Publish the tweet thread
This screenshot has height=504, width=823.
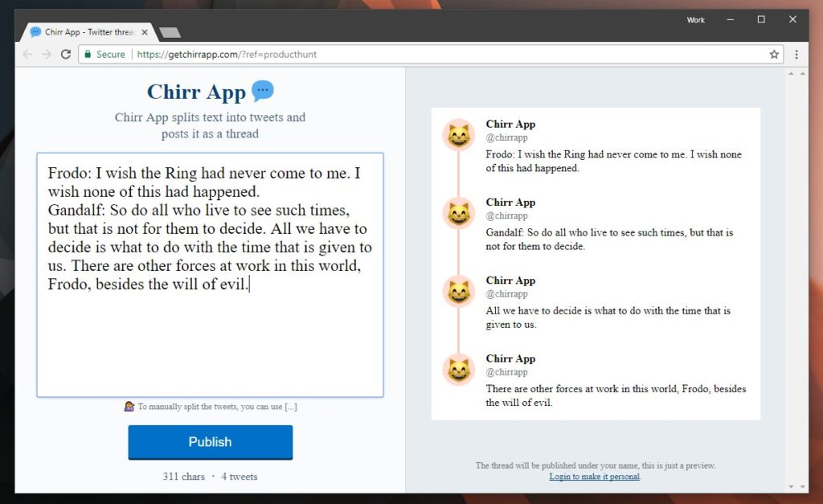[210, 441]
